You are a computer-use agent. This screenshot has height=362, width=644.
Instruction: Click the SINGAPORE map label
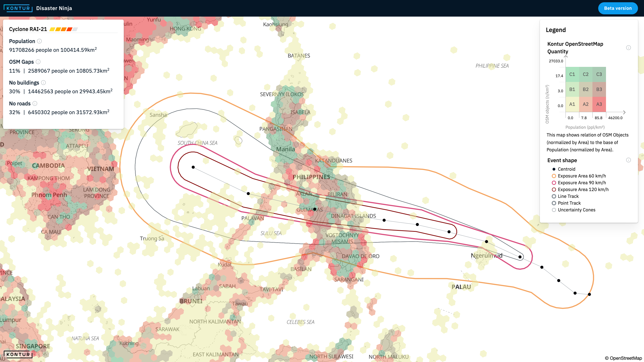point(33,346)
